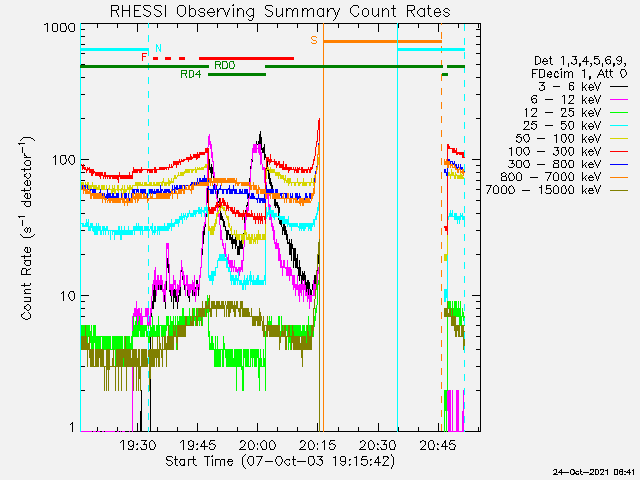Click the red legend line for 100-300 keV
The image size is (640, 480).
(x=619, y=151)
